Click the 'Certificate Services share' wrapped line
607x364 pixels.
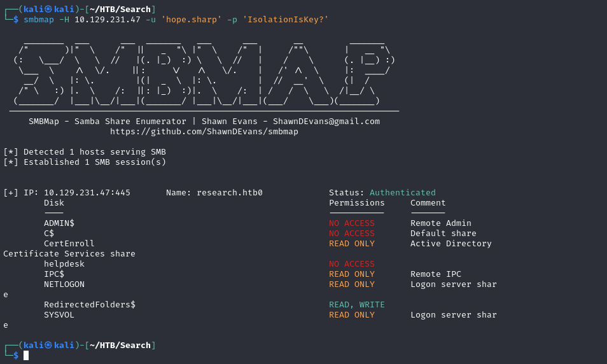pyautogui.click(x=69, y=254)
